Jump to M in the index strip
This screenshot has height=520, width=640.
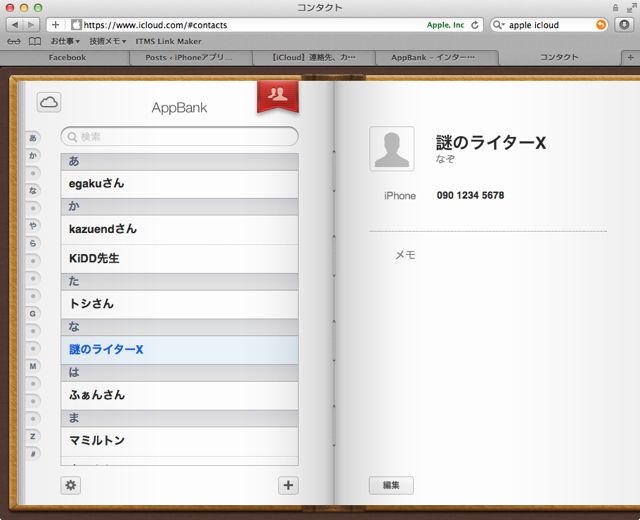click(33, 366)
